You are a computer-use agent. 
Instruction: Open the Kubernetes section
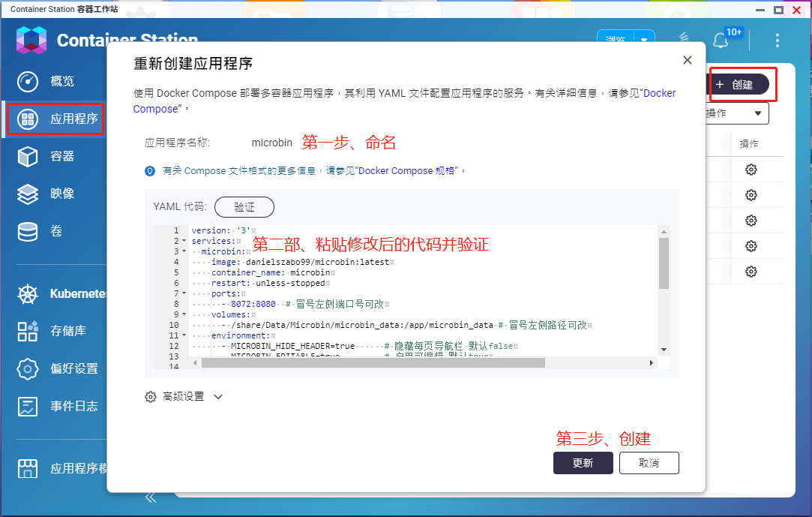click(x=78, y=293)
